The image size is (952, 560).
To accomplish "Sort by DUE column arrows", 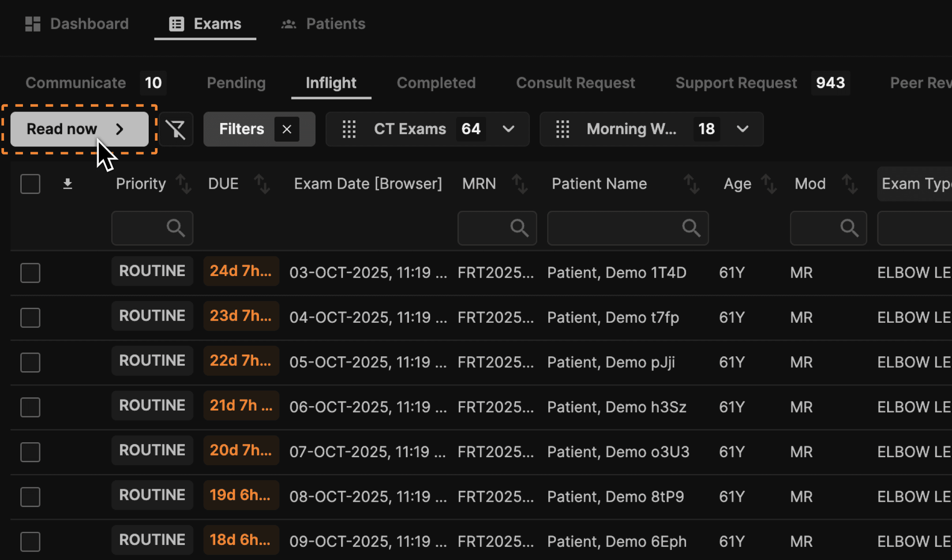I will (x=262, y=184).
